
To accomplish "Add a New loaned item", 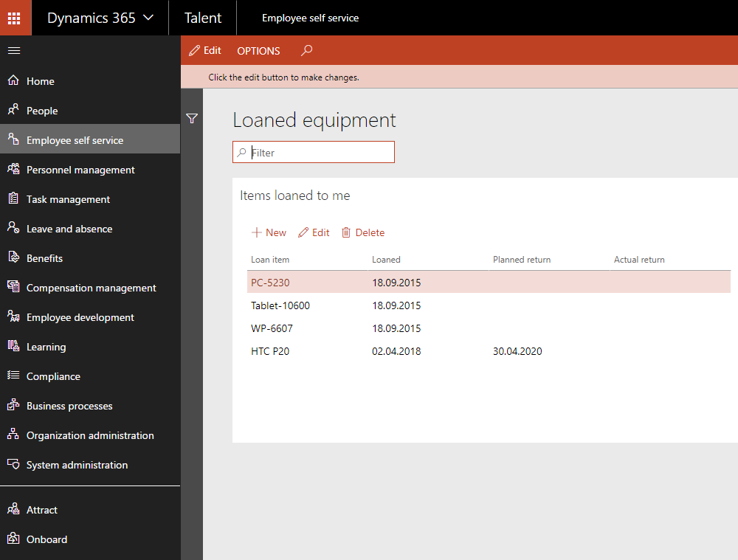I will (x=269, y=232).
